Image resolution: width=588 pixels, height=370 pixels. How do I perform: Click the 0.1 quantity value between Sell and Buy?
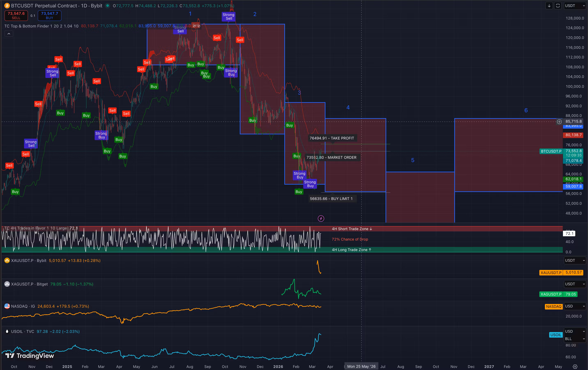33,16
